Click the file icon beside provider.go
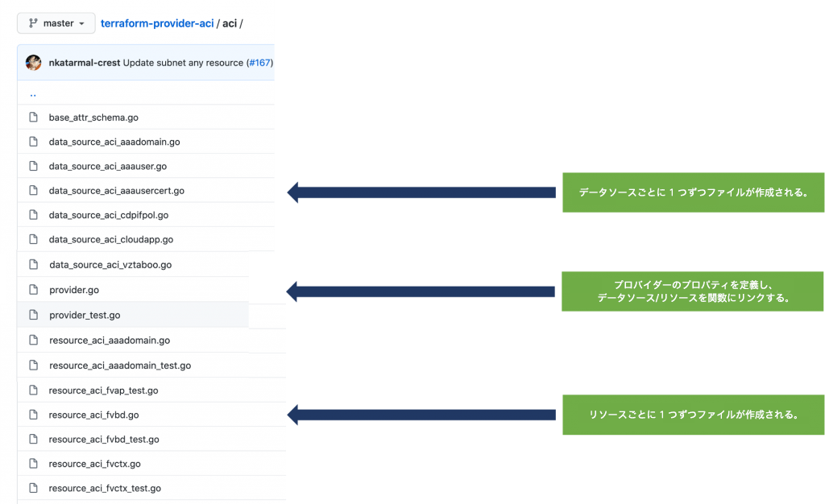The height and width of the screenshot is (504, 825). click(33, 290)
